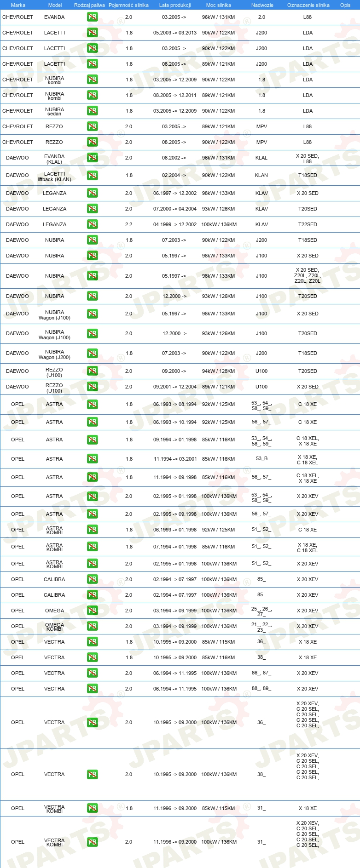
Task: Click fuel icon for Daewoo Leganza 2.2
Action: coord(92,224)
